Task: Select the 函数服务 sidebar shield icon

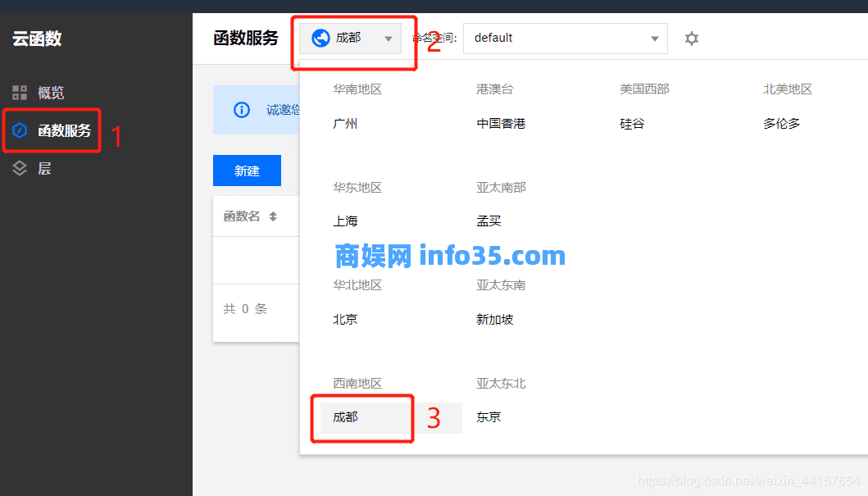Action: [x=20, y=130]
